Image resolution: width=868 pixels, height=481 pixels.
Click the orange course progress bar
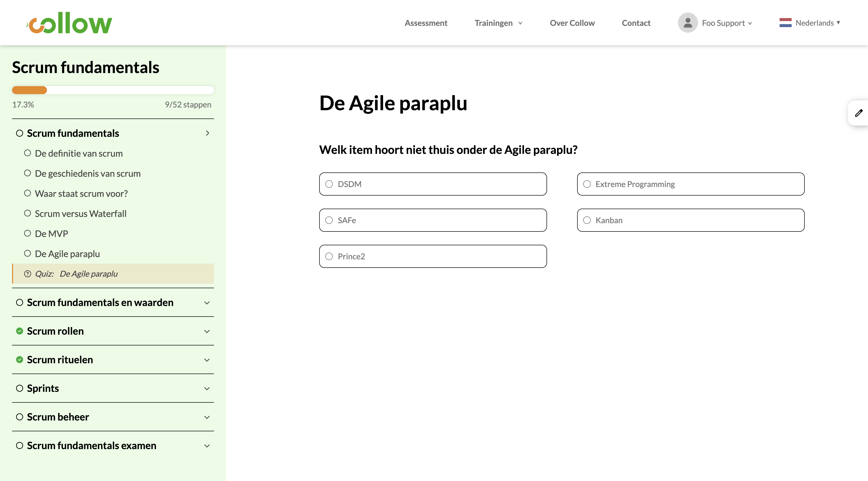(x=30, y=90)
